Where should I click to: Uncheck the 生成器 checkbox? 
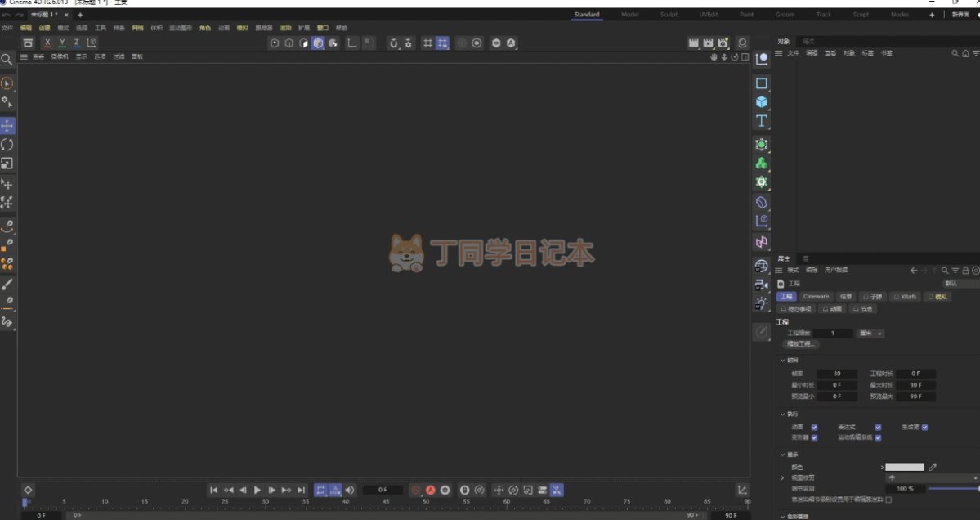(924, 427)
